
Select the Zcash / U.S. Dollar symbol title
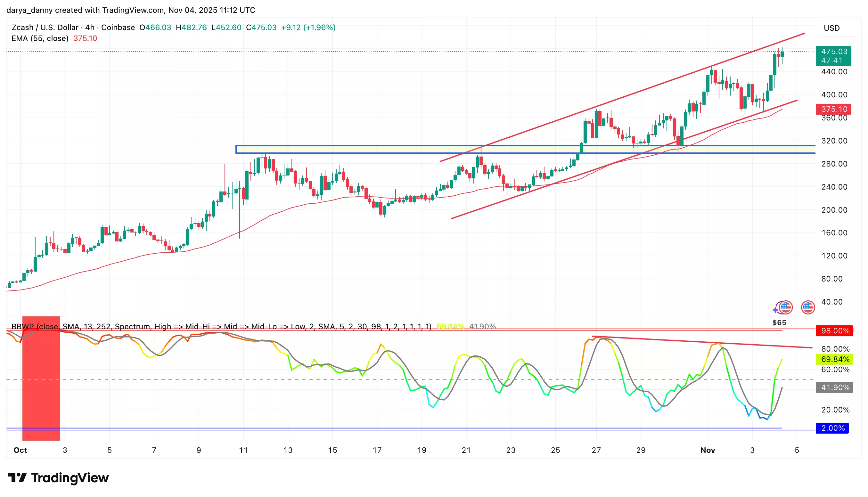pyautogui.click(x=45, y=27)
